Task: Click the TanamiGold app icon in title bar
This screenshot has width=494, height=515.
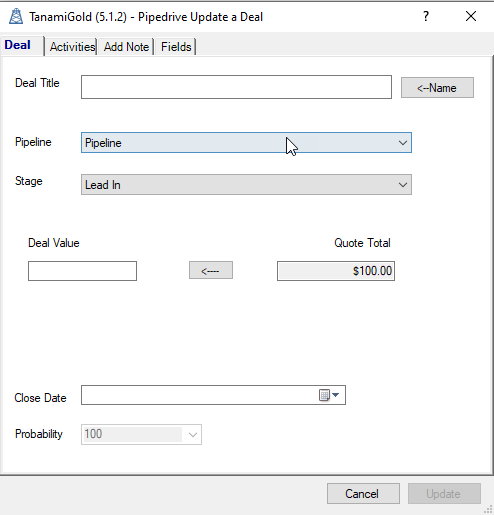Action: pos(16,16)
